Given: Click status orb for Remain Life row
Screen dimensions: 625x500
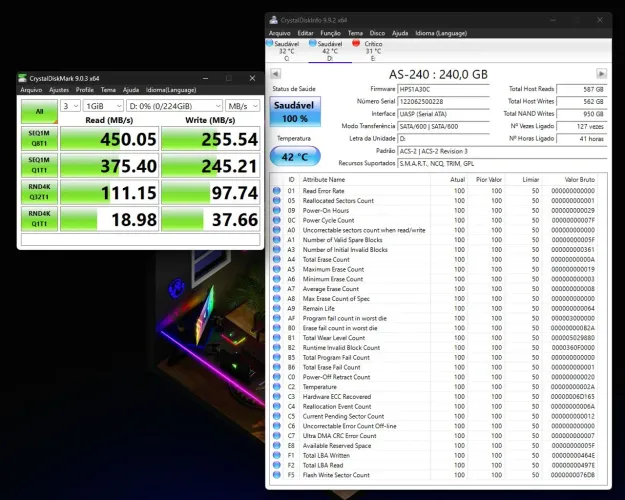Looking at the screenshot, I should click(x=277, y=308).
